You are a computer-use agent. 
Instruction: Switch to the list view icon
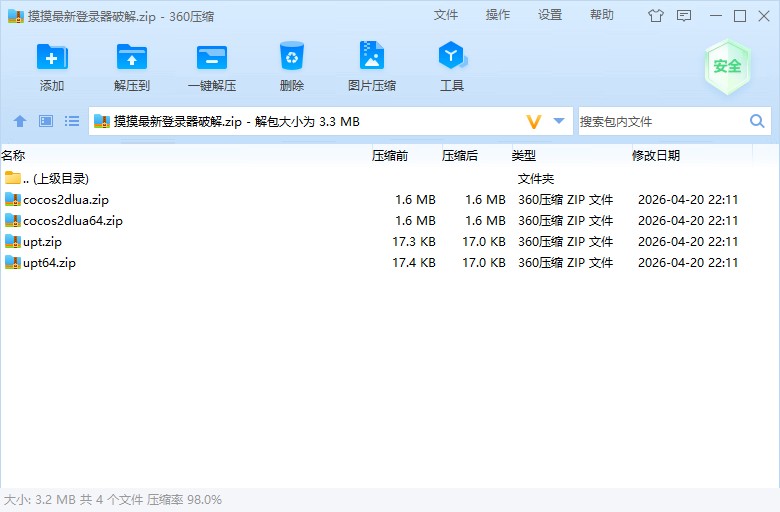[72, 121]
